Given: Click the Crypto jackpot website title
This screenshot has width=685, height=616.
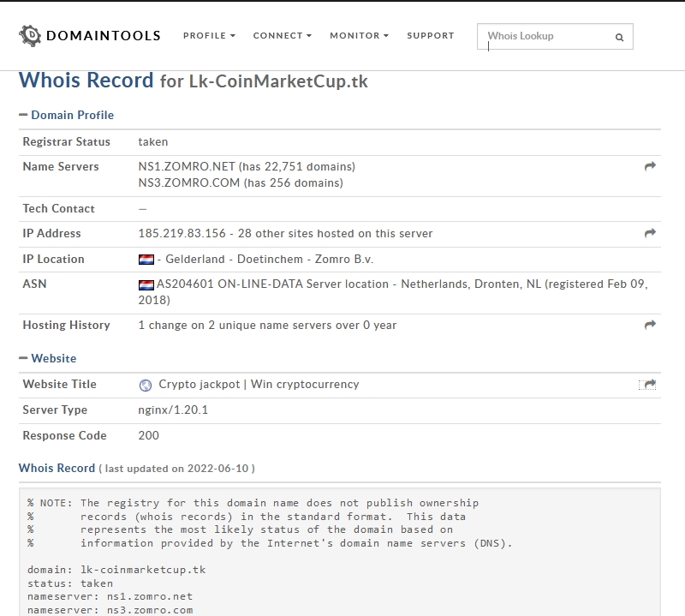Looking at the screenshot, I should click(259, 385).
